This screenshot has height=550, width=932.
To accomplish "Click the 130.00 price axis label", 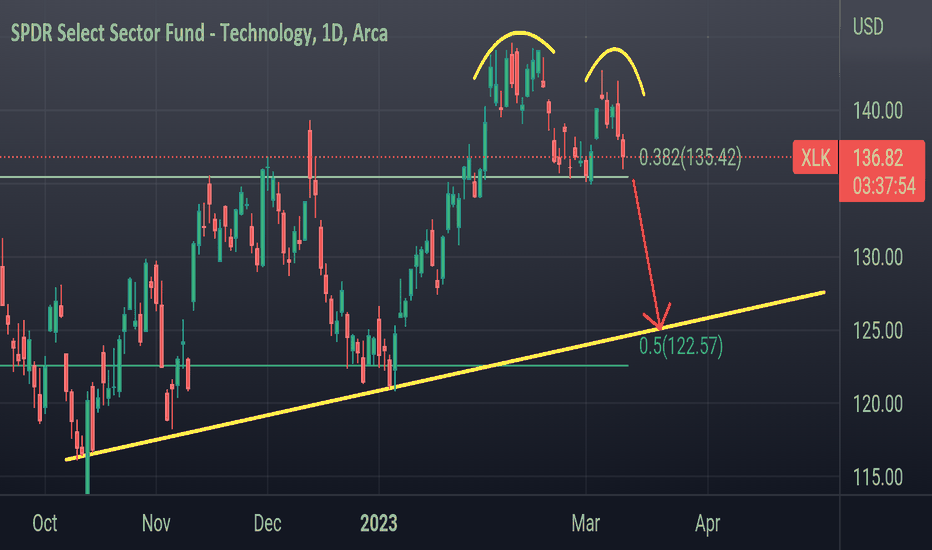I will click(x=878, y=257).
